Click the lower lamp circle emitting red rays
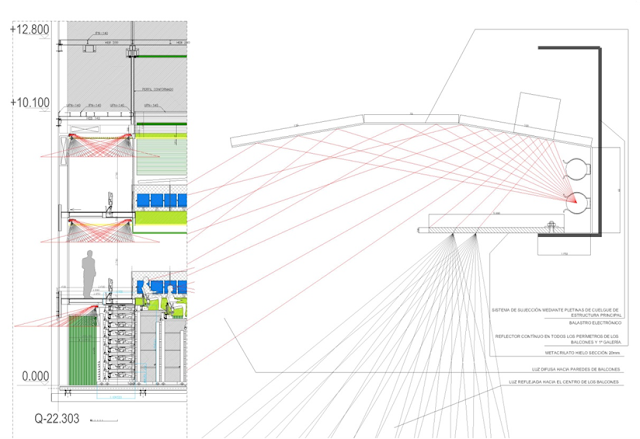This screenshot has width=640, height=439. (x=578, y=203)
